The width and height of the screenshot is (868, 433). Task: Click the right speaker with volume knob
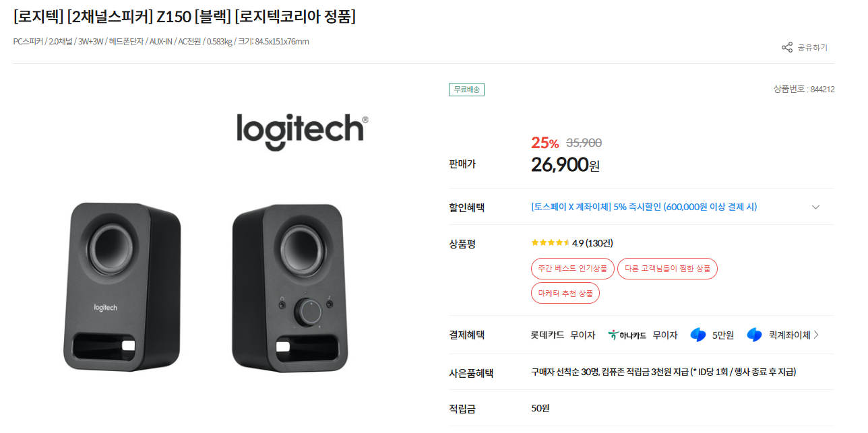(x=287, y=286)
